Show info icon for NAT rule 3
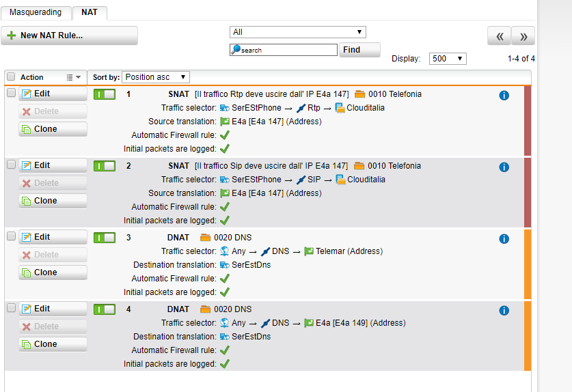The height and width of the screenshot is (392, 572). click(x=504, y=239)
